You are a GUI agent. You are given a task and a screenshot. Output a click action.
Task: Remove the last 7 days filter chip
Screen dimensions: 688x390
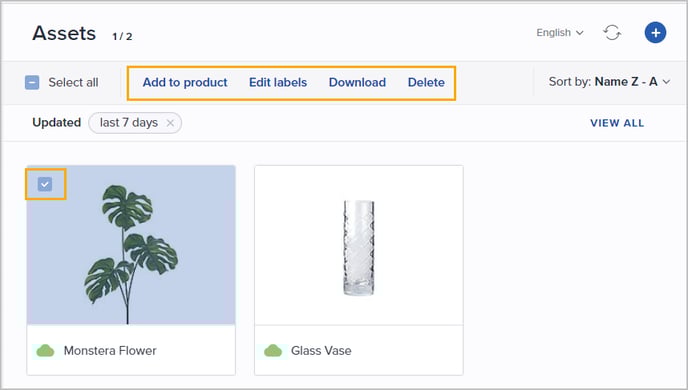pyautogui.click(x=170, y=123)
